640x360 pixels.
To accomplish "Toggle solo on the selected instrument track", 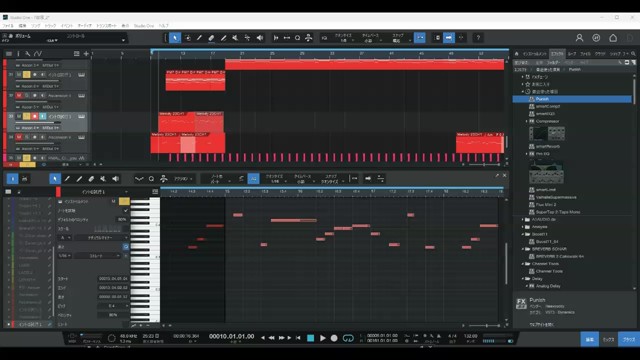I will 27,117.
